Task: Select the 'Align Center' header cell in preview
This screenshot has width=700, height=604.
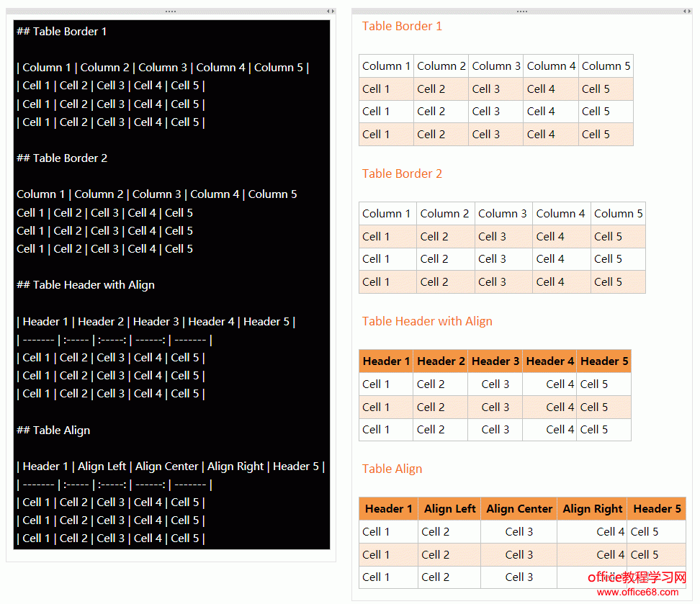Action: (519, 509)
